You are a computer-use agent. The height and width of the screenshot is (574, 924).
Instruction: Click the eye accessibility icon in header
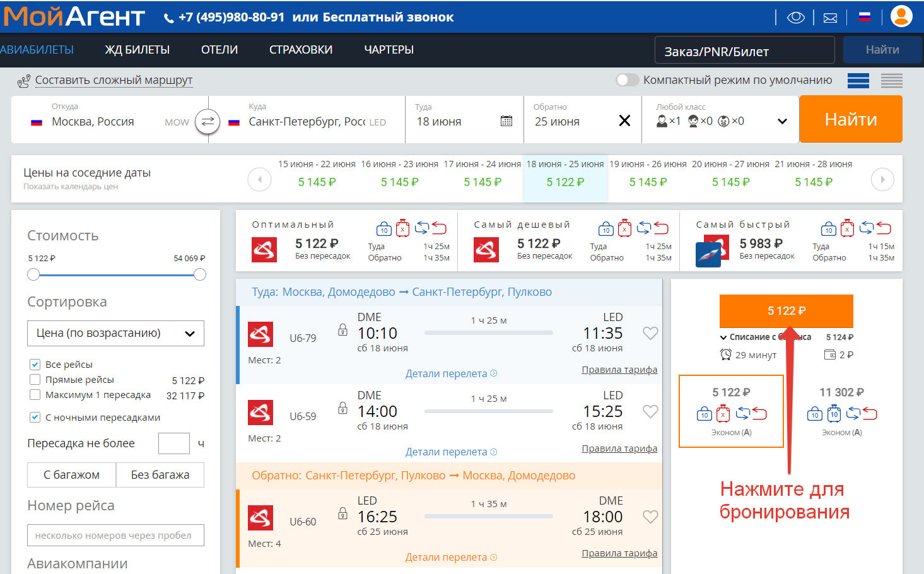pyautogui.click(x=796, y=17)
